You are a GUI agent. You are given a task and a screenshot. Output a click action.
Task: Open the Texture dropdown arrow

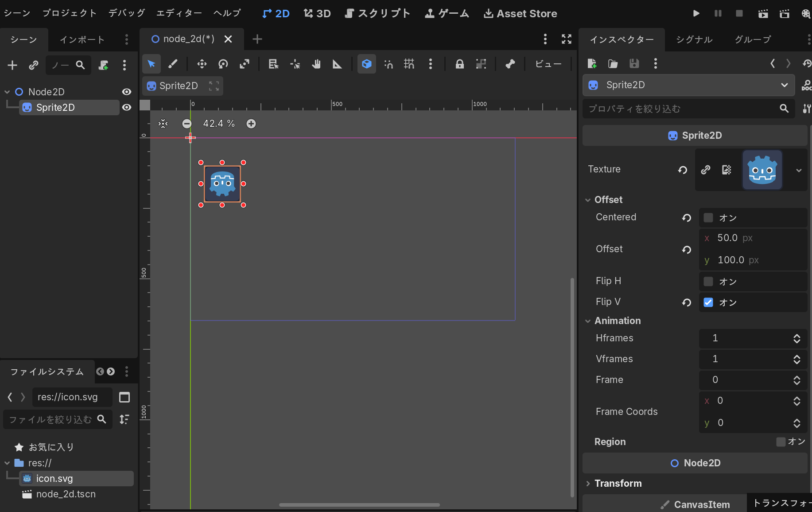[799, 170]
